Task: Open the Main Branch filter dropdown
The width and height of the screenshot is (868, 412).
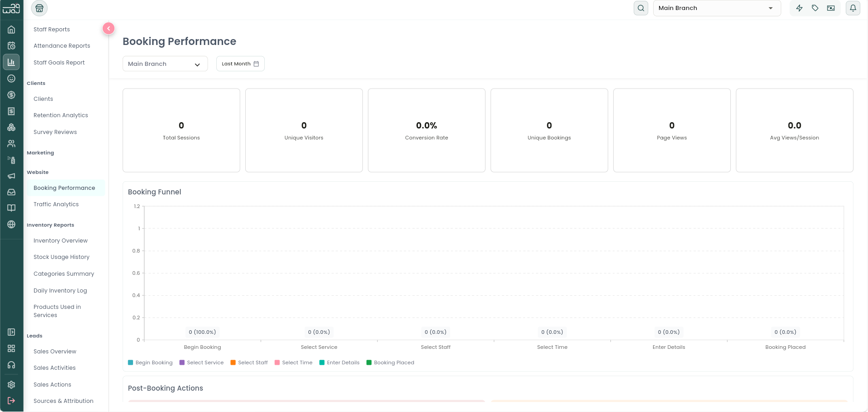Action: tap(165, 64)
